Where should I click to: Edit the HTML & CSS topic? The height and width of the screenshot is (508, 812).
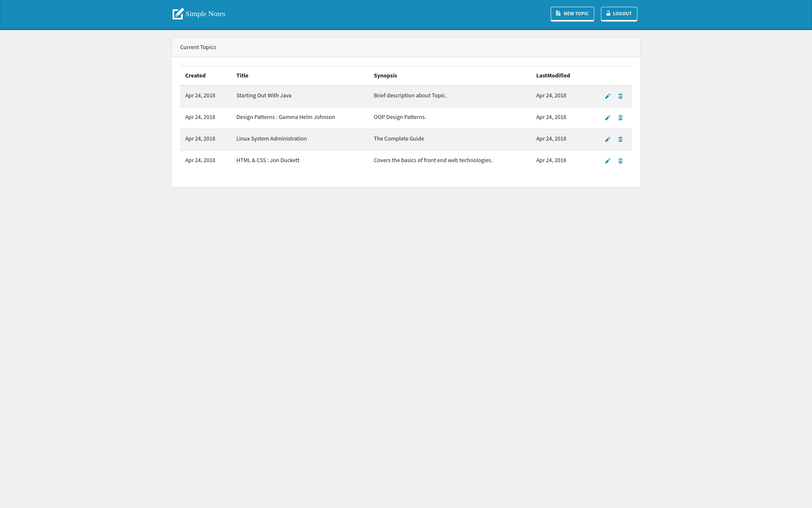coord(607,161)
